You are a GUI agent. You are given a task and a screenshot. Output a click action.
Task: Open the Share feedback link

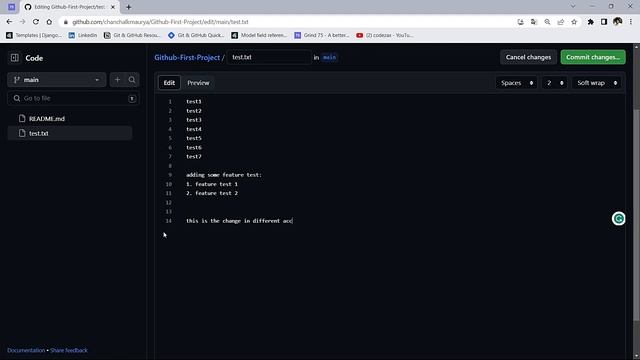click(x=69, y=350)
